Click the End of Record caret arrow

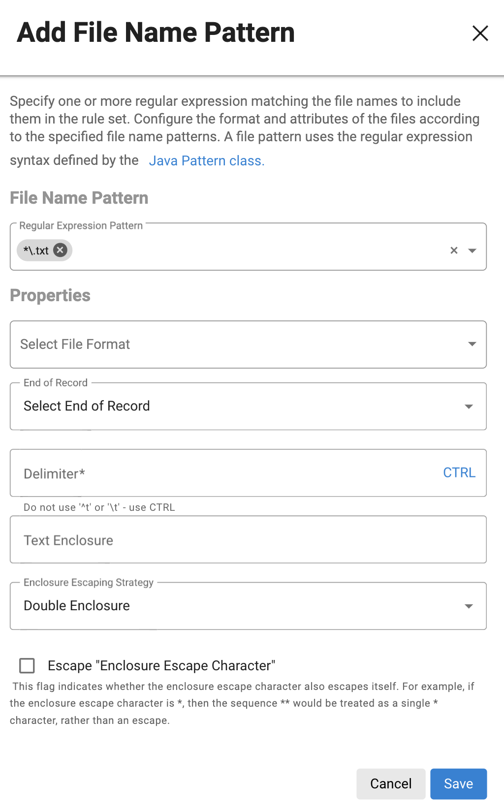[x=469, y=406]
